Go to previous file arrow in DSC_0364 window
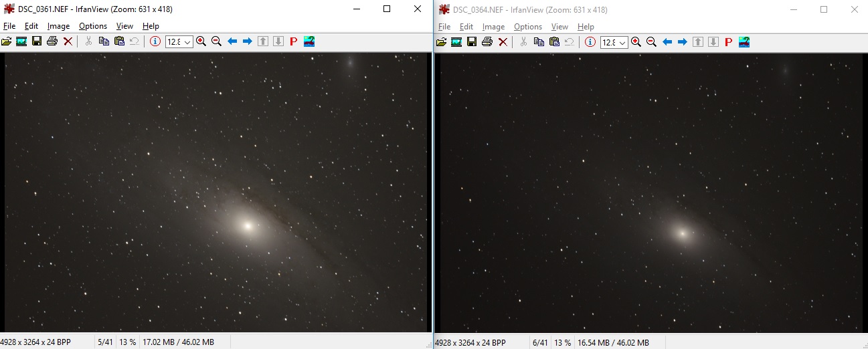 point(667,41)
